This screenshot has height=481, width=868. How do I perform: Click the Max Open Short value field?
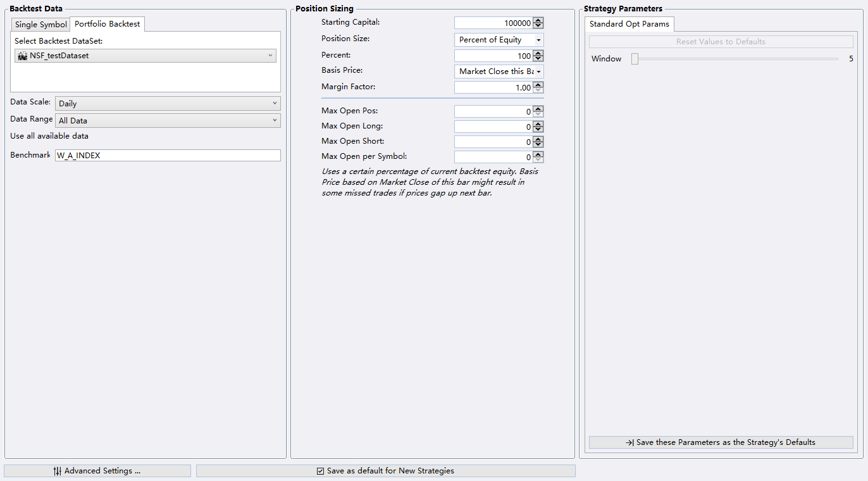[x=493, y=142]
